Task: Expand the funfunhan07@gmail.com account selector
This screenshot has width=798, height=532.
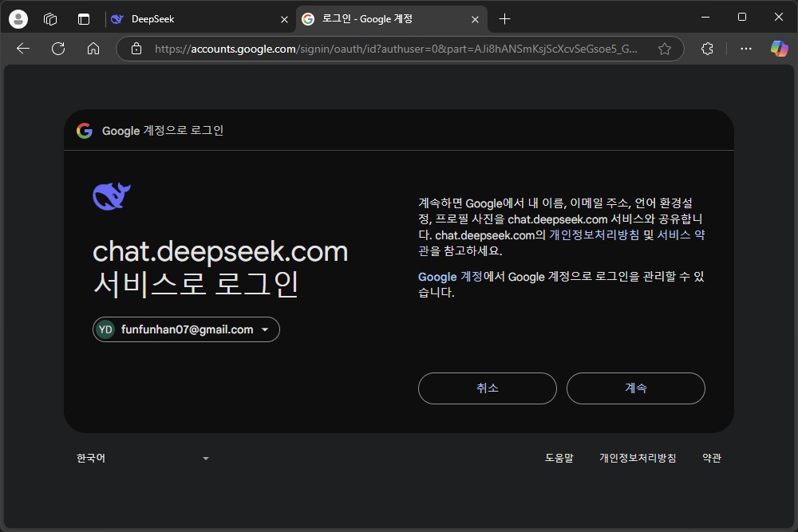Action: tap(186, 329)
